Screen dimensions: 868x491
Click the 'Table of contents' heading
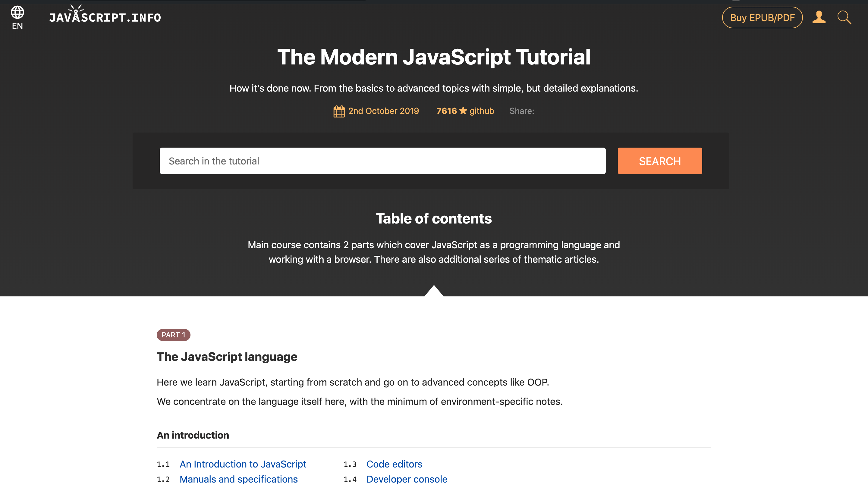(x=433, y=217)
